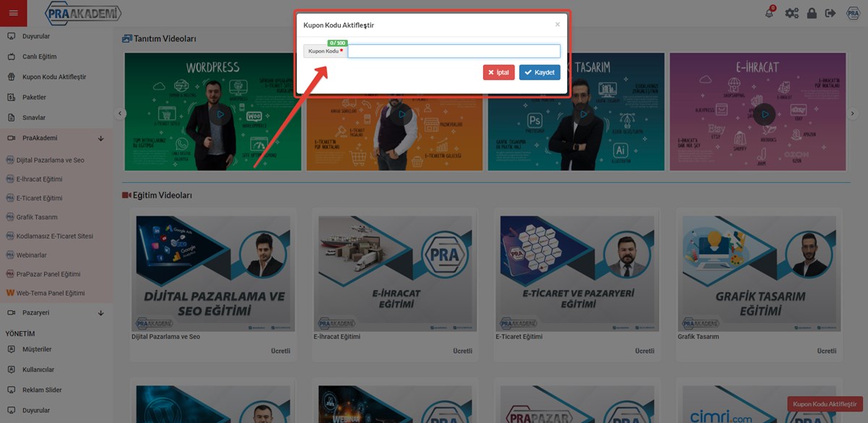Open Kodlamasız E-Ticaret Sitesi sidebar link
Image resolution: width=868 pixels, height=423 pixels.
coord(56,236)
